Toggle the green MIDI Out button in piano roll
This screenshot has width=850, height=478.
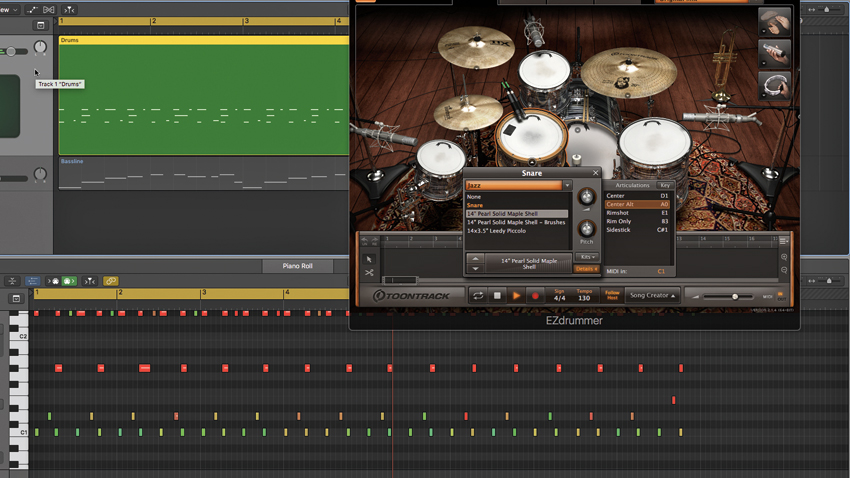(69, 281)
